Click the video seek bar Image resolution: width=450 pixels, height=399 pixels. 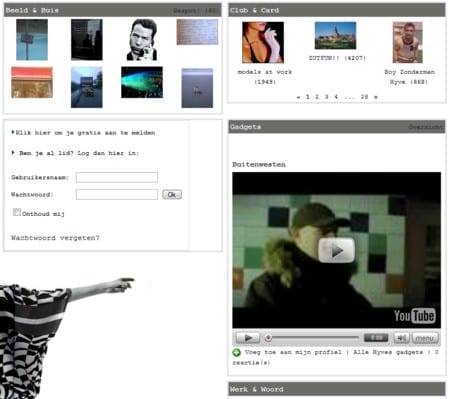[x=312, y=338]
